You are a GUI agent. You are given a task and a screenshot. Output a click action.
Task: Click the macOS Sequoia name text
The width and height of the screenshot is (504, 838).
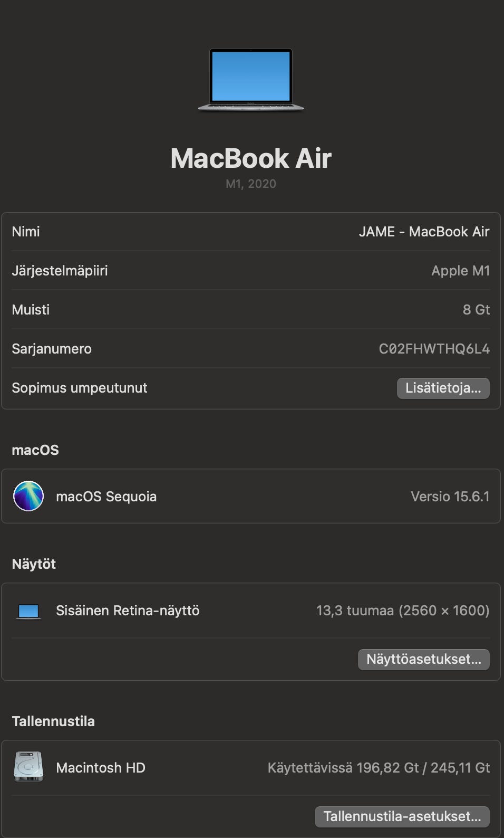(x=106, y=497)
